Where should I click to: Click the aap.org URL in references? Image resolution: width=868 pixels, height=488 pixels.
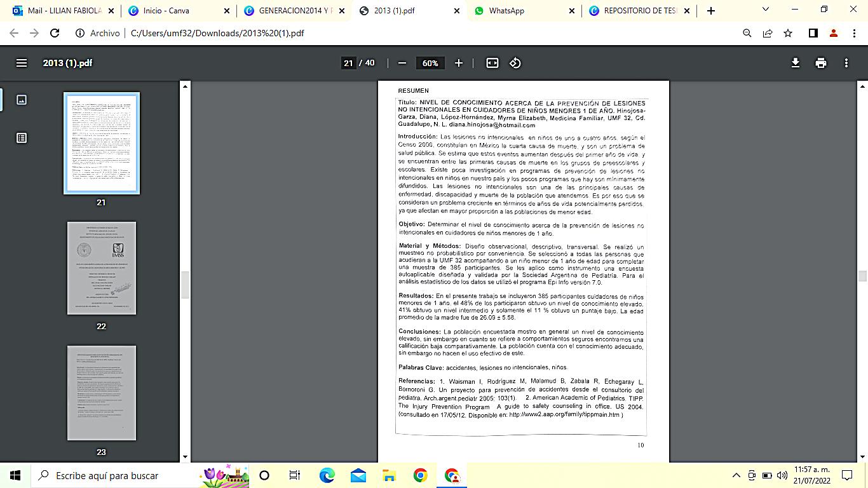pyautogui.click(x=564, y=415)
